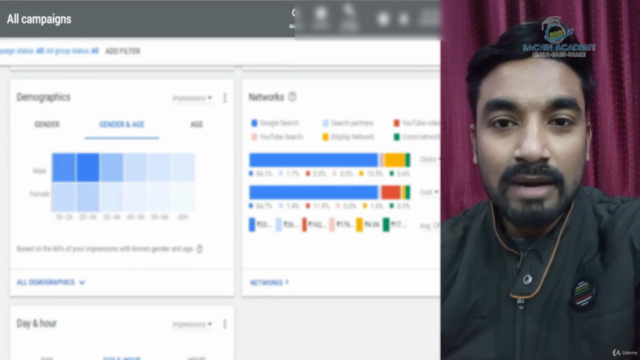This screenshot has width=640, height=360.
Task: Click blue Google Search segment of Clicks bar
Action: pyautogui.click(x=313, y=160)
